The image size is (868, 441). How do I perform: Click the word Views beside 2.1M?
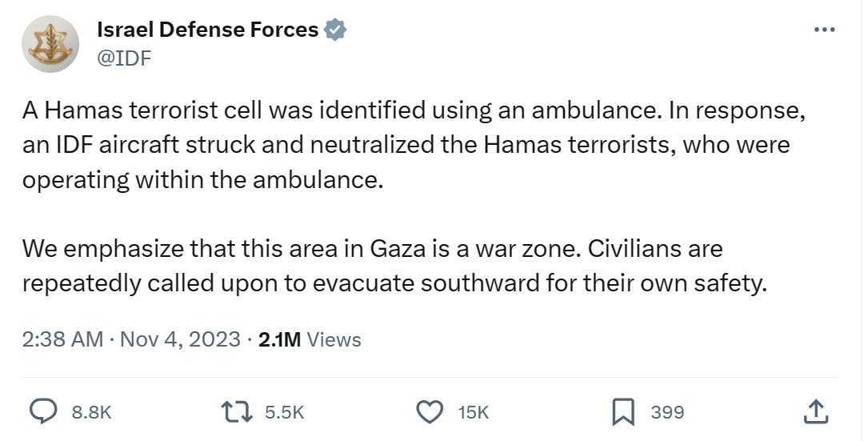334,339
